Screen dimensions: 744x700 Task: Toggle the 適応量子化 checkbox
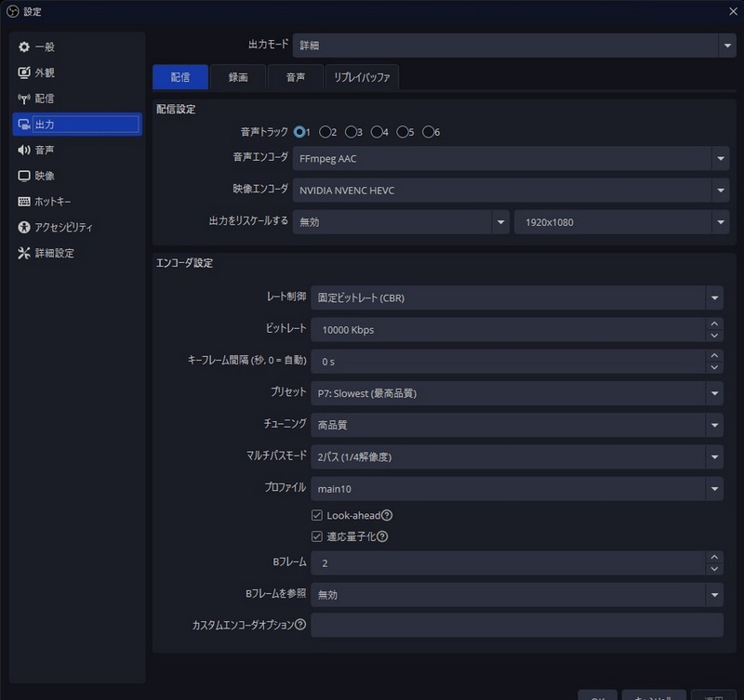click(x=317, y=536)
